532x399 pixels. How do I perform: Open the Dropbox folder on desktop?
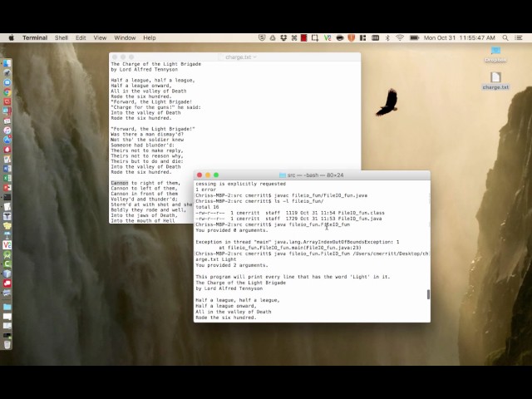coord(495,54)
